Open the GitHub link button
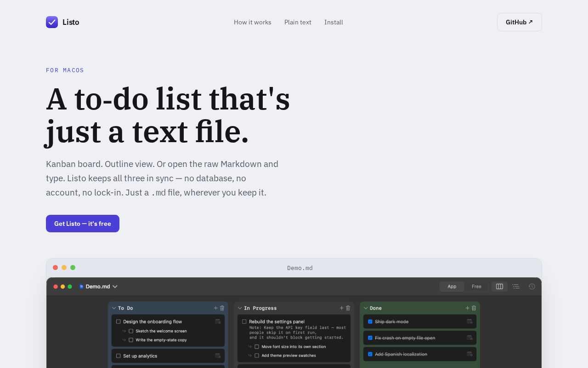The image size is (588, 368). 520,22
